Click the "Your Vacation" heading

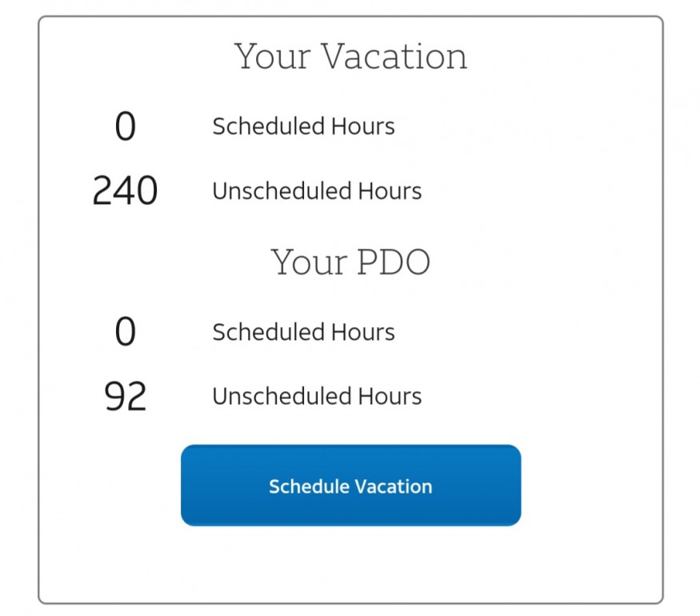[350, 57]
